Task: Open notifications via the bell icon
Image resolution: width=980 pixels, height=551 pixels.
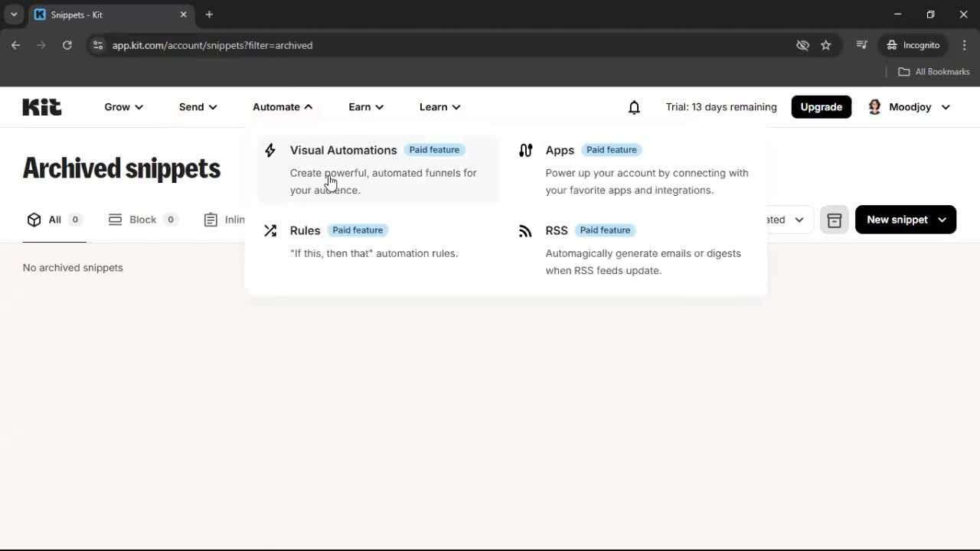Action: (634, 107)
